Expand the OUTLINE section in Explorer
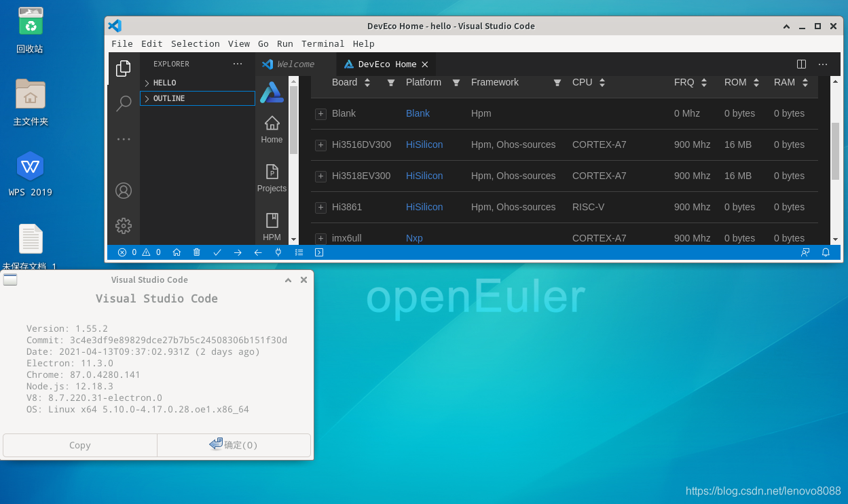 click(x=198, y=98)
